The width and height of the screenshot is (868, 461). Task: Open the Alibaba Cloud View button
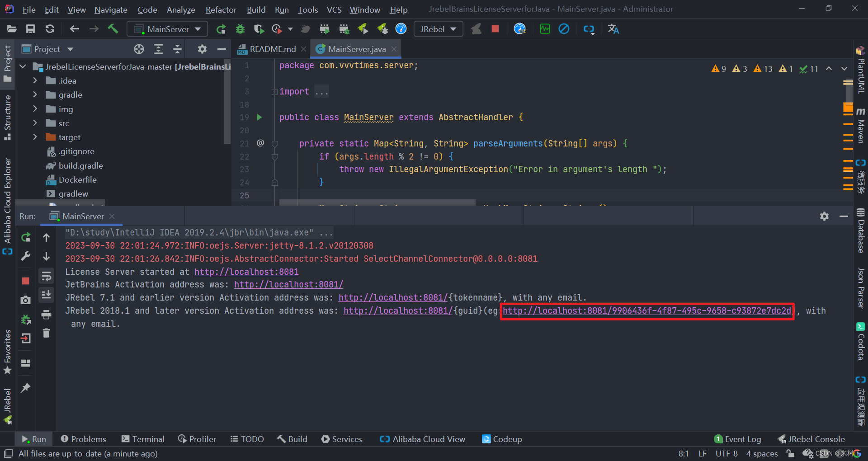pyautogui.click(x=422, y=439)
